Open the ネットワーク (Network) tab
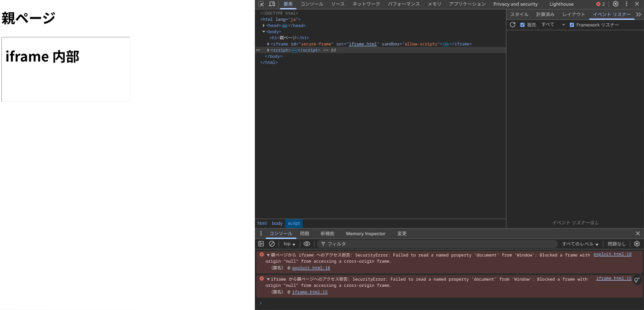Viewport: 644px width, 310px height. [x=366, y=4]
